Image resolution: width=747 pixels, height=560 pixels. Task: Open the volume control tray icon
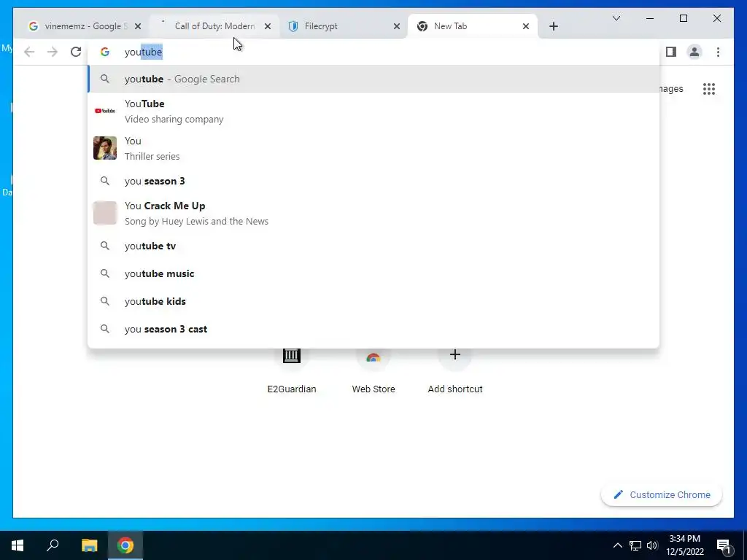click(652, 545)
